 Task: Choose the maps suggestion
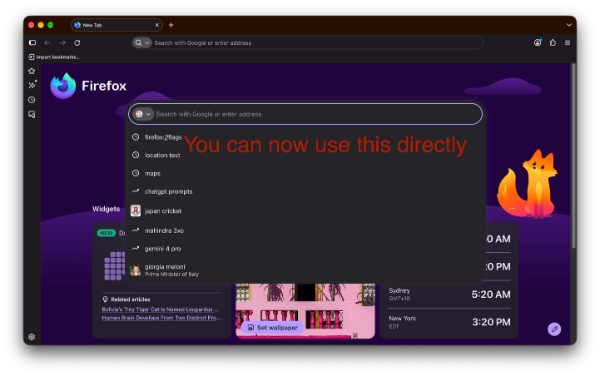[x=305, y=173]
